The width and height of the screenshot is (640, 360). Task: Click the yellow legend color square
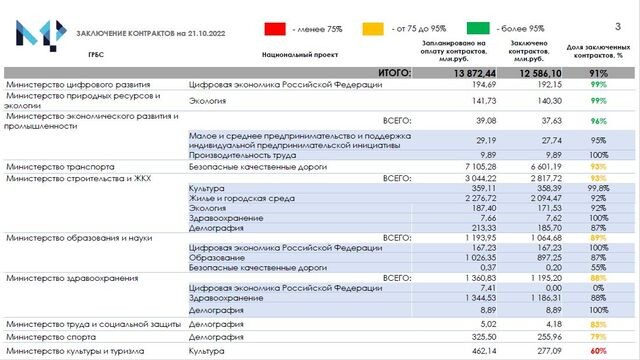pyautogui.click(x=373, y=29)
